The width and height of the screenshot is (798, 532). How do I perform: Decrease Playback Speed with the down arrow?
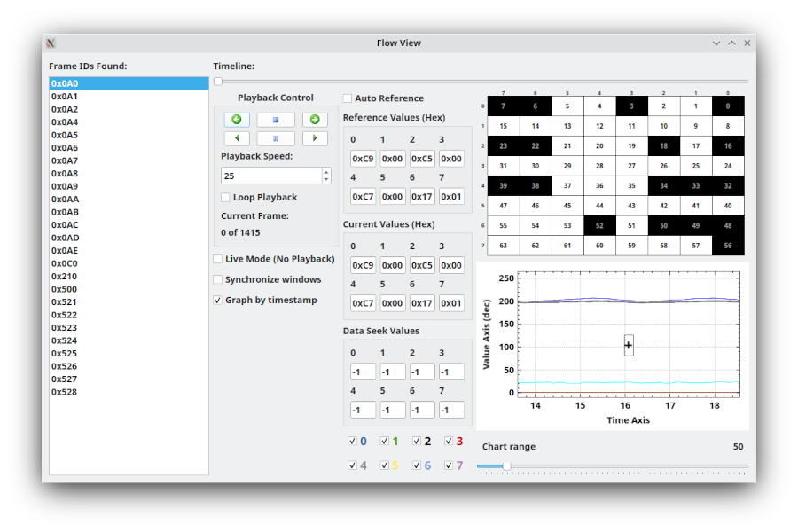pyautogui.click(x=326, y=179)
